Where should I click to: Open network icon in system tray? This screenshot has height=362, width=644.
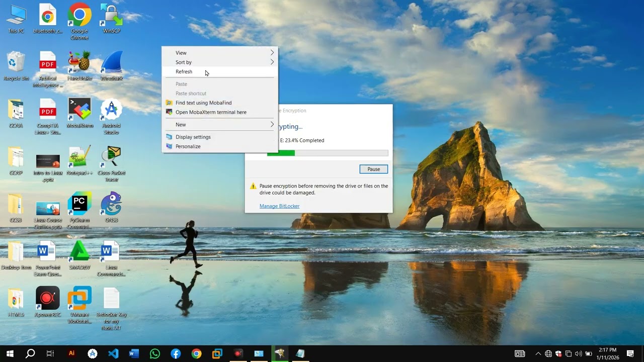pos(548,354)
